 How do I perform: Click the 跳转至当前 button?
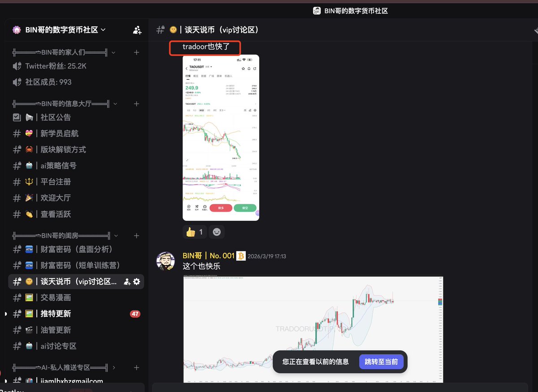click(x=381, y=362)
